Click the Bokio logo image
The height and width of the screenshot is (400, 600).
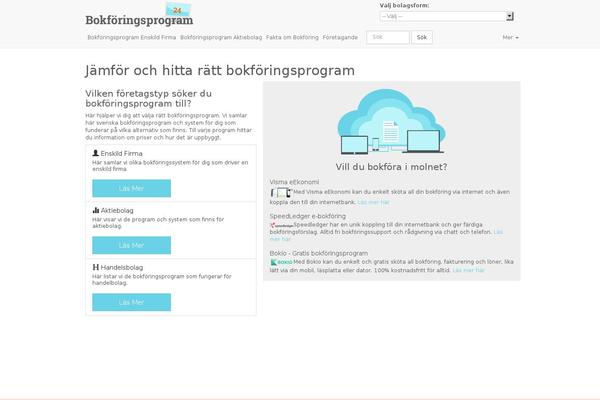[281, 262]
